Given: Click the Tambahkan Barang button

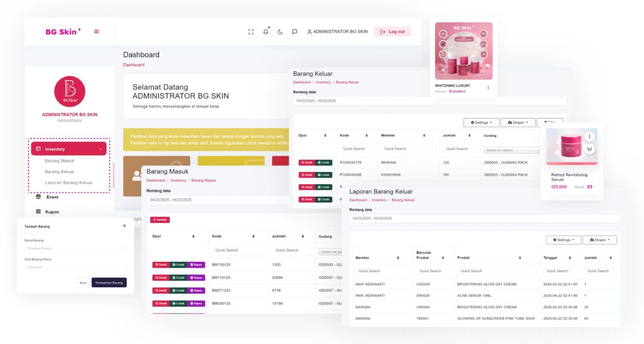Looking at the screenshot, I should pyautogui.click(x=109, y=283).
